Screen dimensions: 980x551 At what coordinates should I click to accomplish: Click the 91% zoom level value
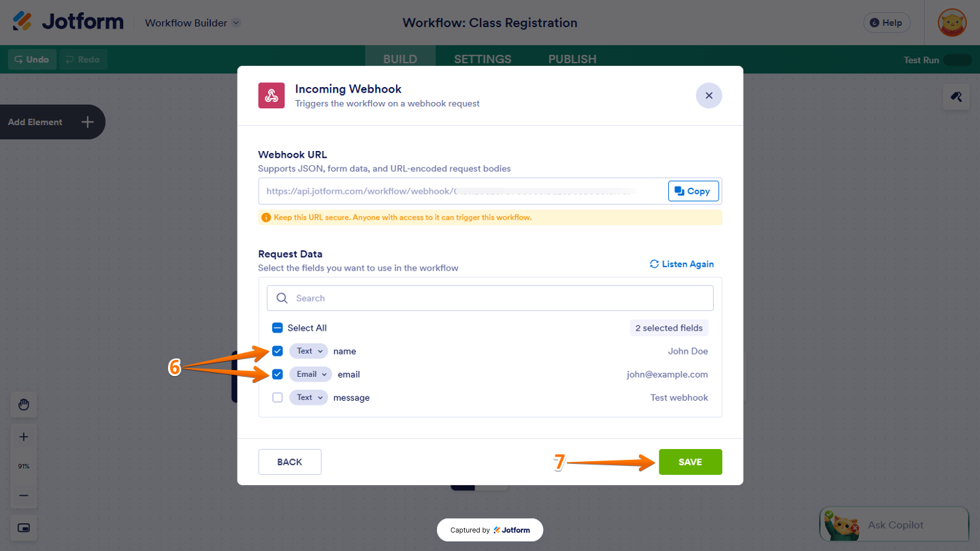pyautogui.click(x=24, y=466)
